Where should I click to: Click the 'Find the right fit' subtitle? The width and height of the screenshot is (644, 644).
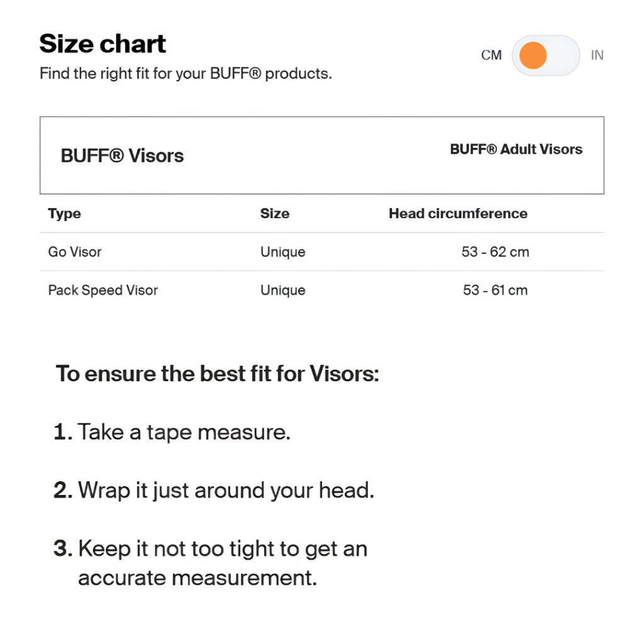pyautogui.click(x=186, y=74)
